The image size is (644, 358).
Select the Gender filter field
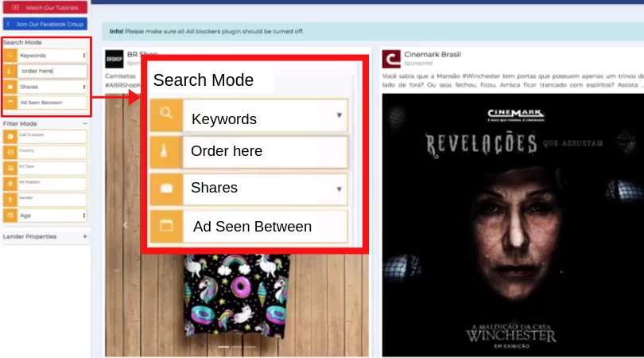pos(52,200)
